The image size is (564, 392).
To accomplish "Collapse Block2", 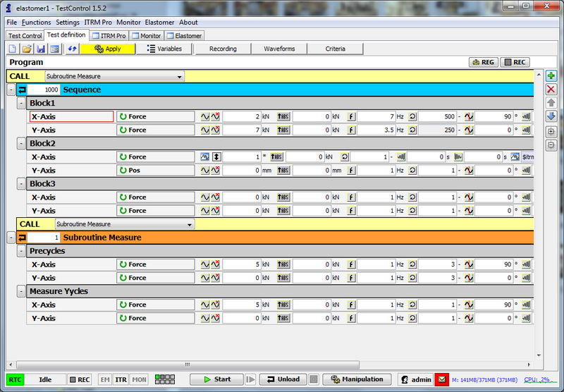I will pyautogui.click(x=21, y=144).
